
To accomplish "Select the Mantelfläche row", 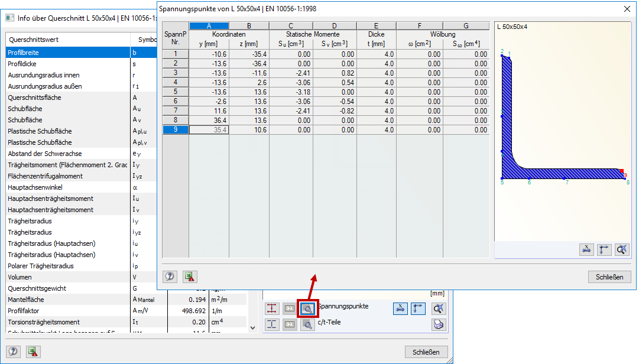I will [126, 300].
